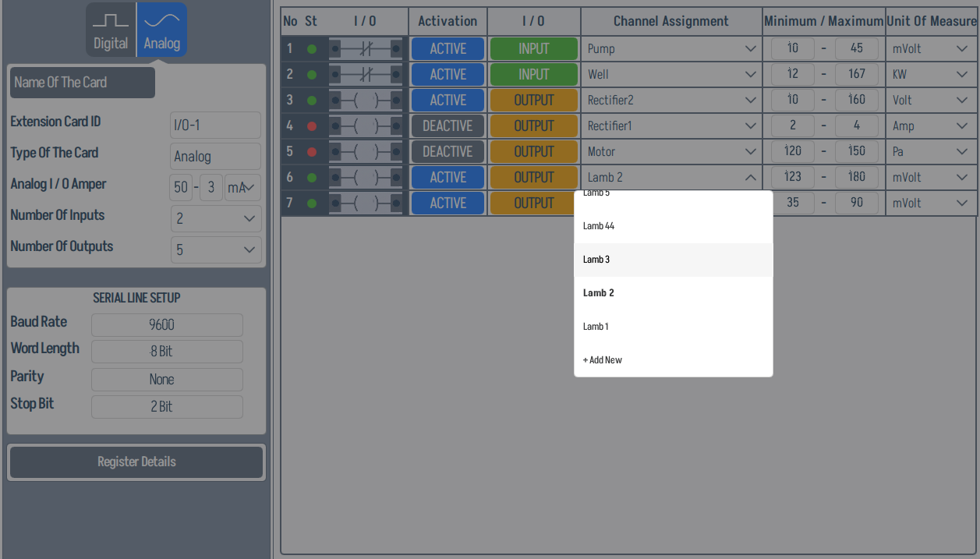Open the Pa unit of measure dropdown
980x559 pixels.
coord(931,151)
